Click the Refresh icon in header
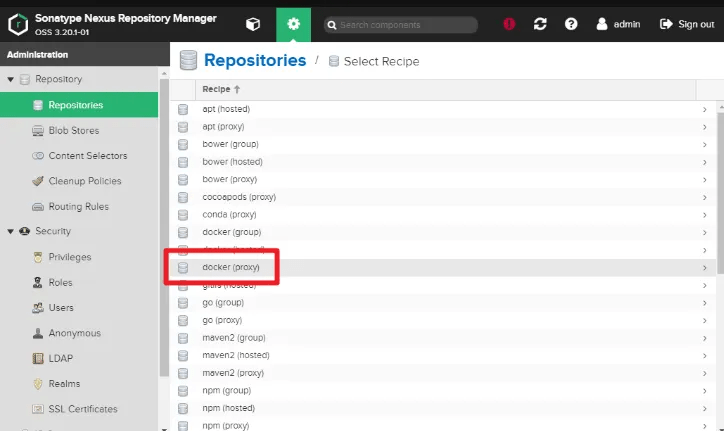 541,24
